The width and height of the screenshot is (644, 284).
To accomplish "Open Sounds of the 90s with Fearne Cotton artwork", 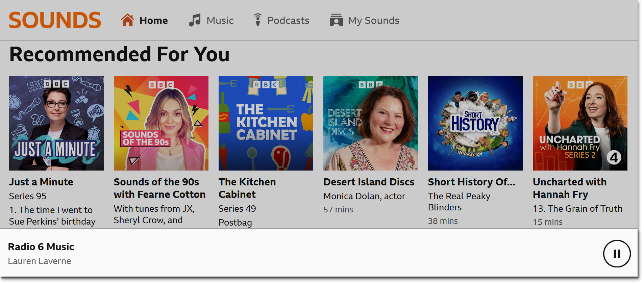I will point(161,123).
